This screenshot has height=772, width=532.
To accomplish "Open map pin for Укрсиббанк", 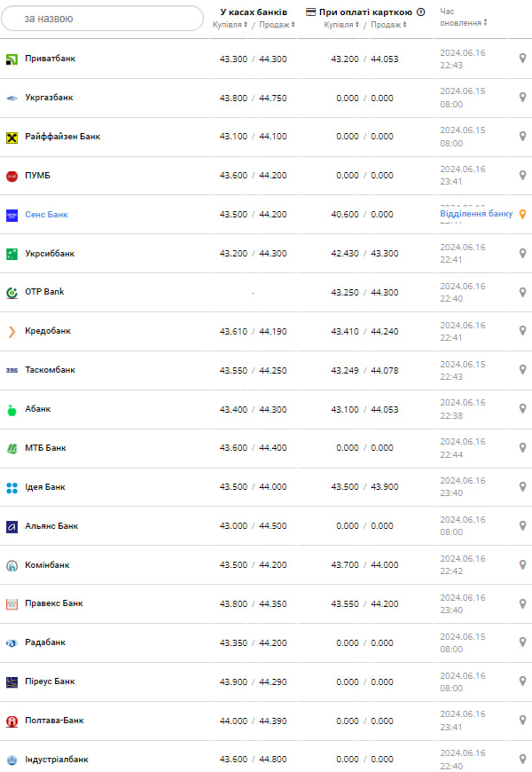I will tap(522, 253).
